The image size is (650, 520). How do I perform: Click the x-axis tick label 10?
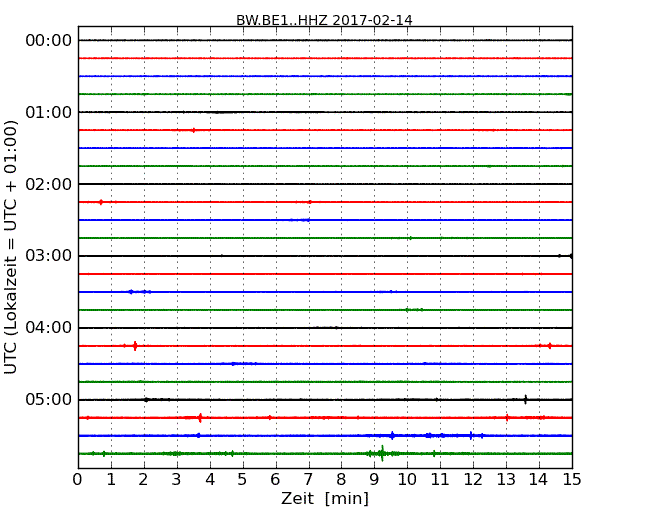point(407,479)
